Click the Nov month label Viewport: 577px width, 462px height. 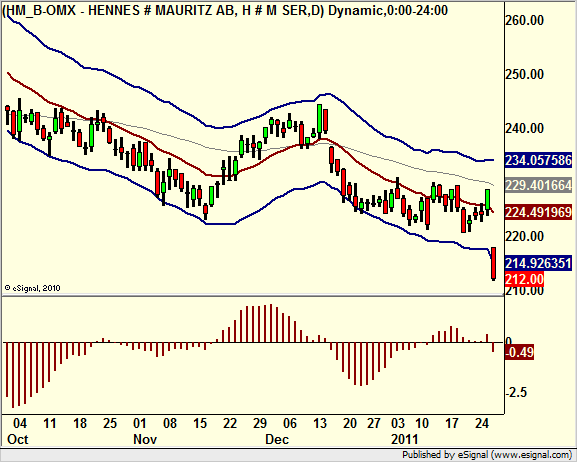point(145,439)
